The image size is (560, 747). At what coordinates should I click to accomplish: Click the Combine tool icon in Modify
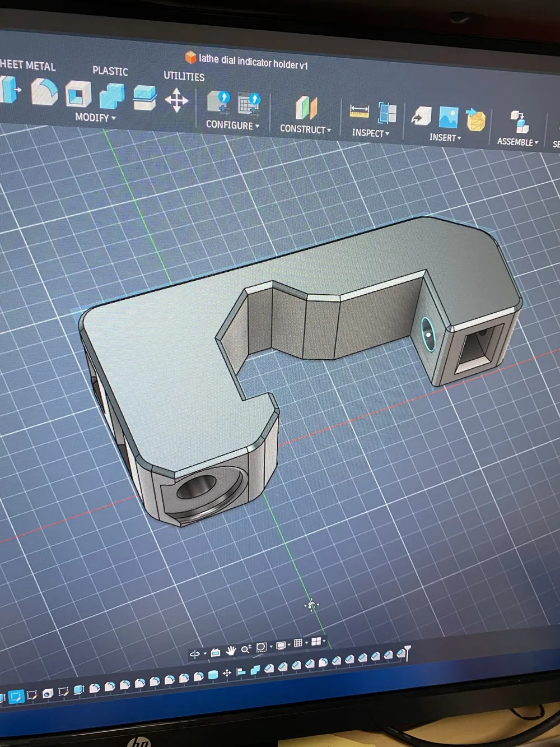tap(111, 96)
